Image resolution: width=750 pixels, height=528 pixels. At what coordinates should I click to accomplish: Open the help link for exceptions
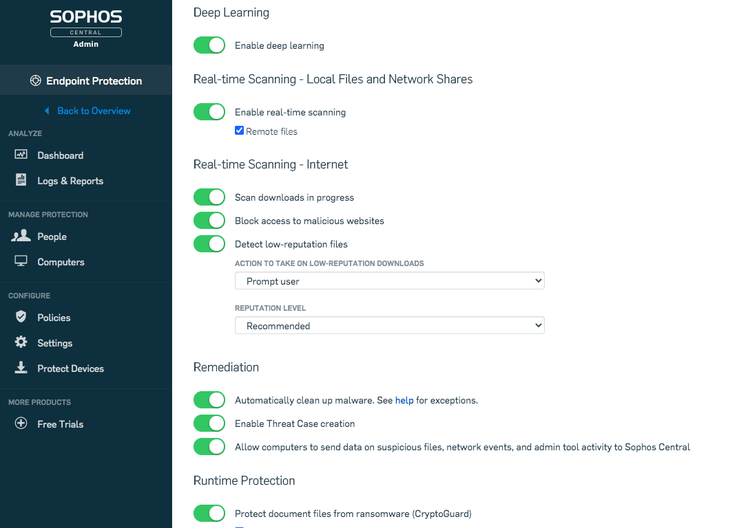coord(404,400)
